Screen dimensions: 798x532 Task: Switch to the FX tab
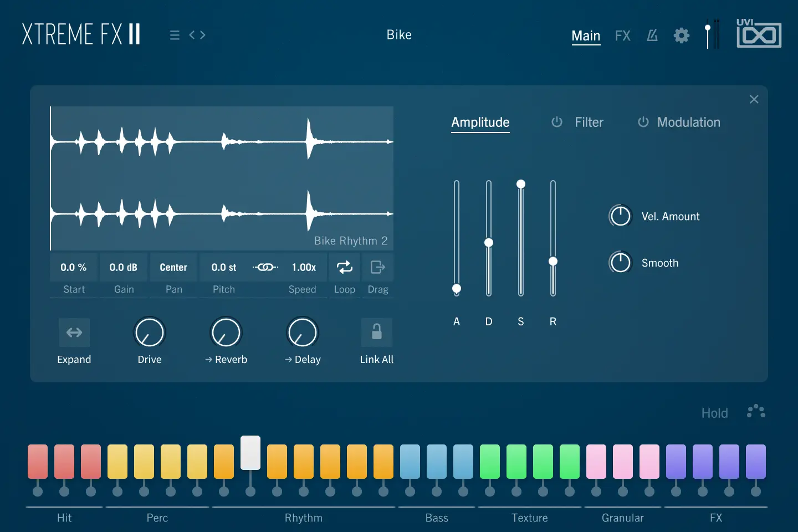[x=623, y=36]
